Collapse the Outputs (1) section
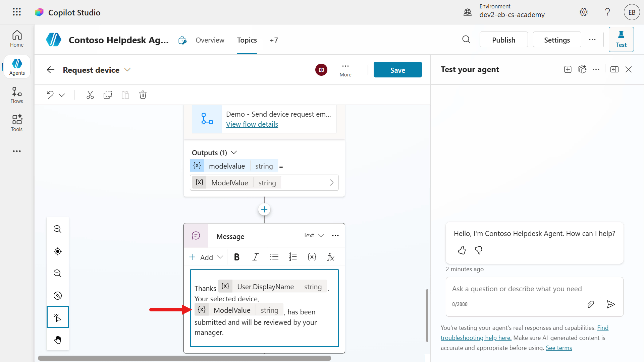This screenshot has width=644, height=362. click(234, 153)
